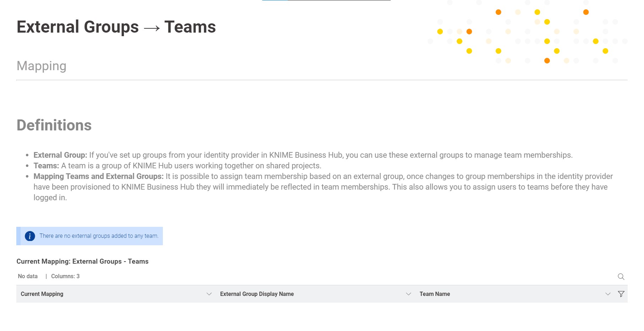Sort by External Group Display Name header

[257, 294]
